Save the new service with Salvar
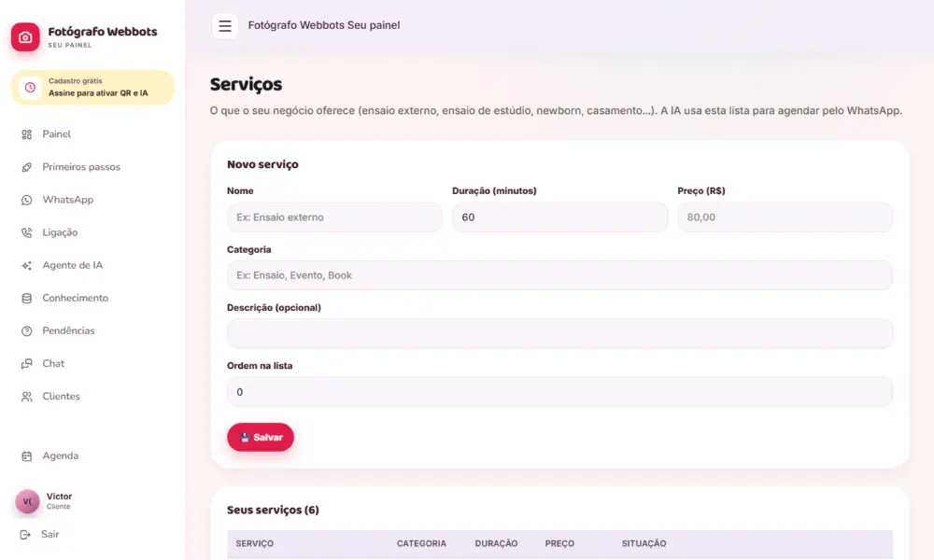 [261, 438]
